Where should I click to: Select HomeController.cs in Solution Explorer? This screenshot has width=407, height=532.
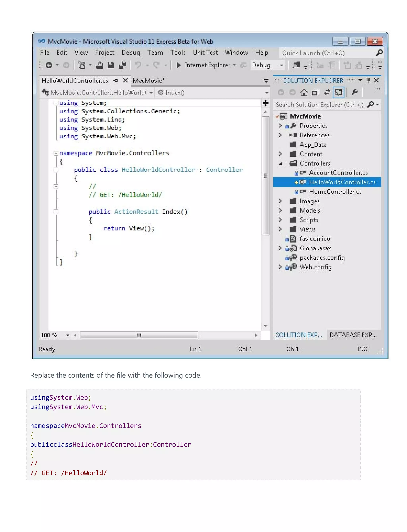(x=335, y=192)
